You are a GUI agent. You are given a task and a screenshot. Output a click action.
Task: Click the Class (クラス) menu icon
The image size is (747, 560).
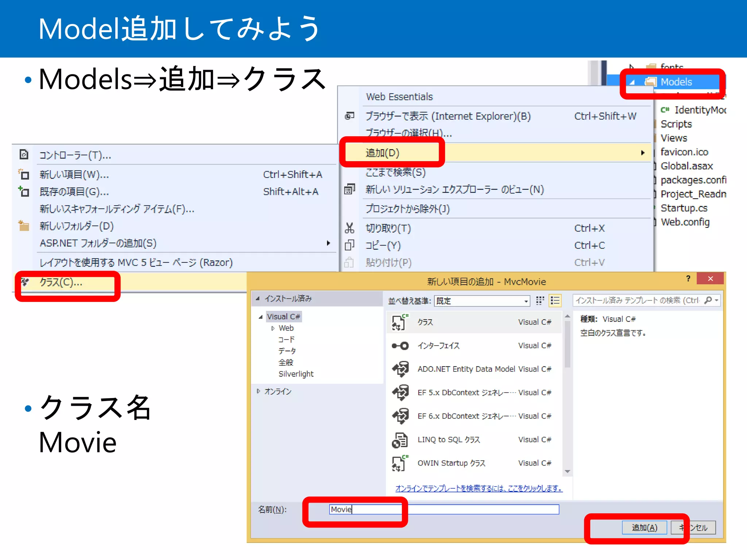pos(25,281)
